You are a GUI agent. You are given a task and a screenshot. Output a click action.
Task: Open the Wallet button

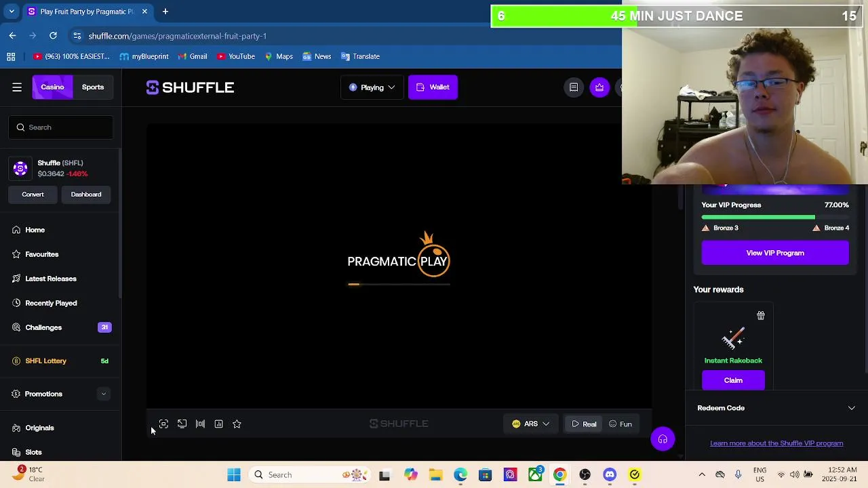click(x=433, y=87)
